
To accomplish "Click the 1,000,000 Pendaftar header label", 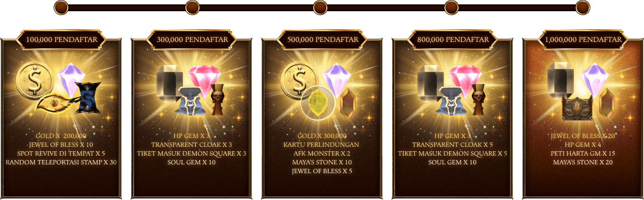I will point(584,40).
